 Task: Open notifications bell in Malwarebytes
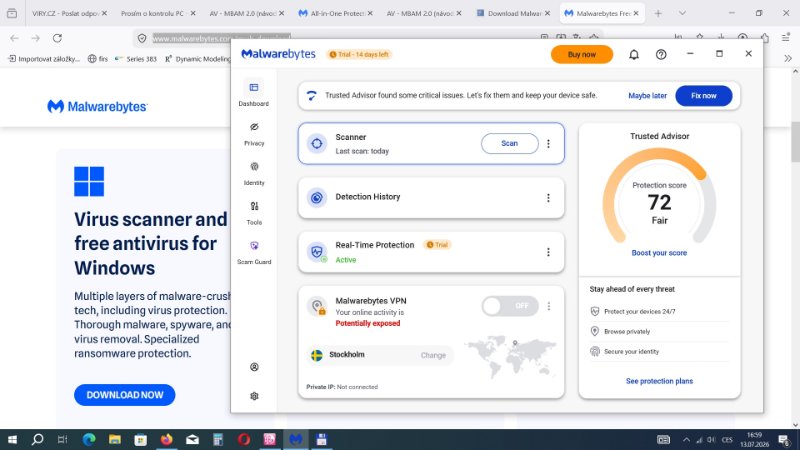point(634,55)
